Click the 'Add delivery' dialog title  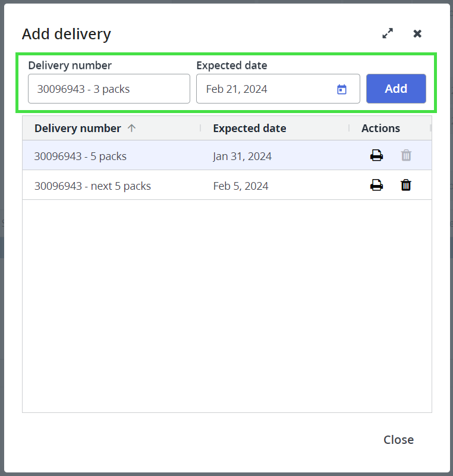pyautogui.click(x=67, y=34)
